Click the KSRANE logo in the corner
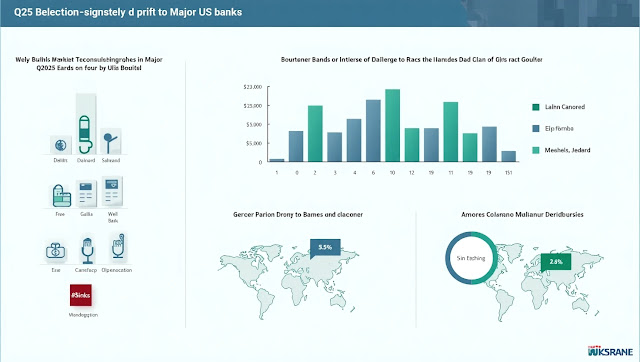Image resolution: width=640 pixels, height=362 pixels. pos(610,351)
